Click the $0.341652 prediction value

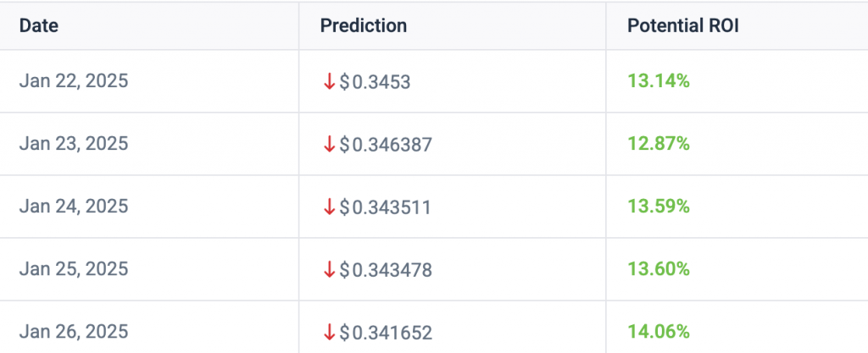(386, 334)
